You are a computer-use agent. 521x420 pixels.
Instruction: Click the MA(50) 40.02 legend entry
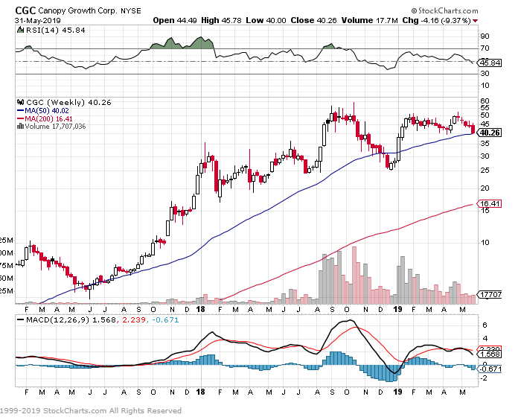point(43,111)
